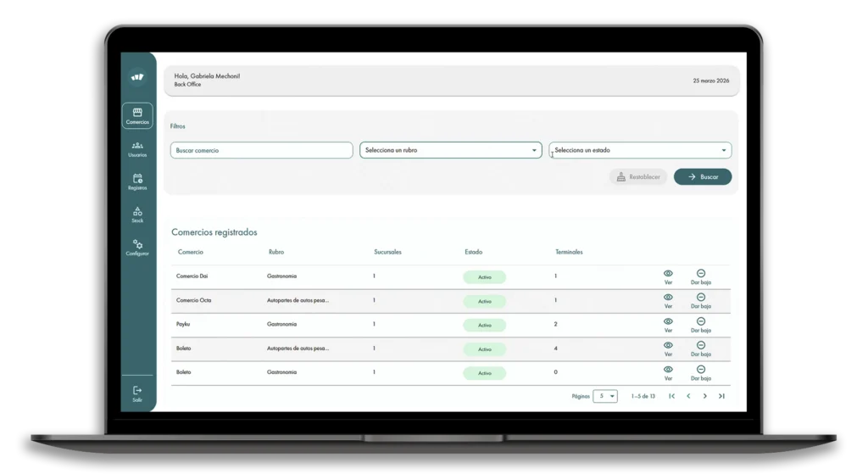This screenshot has height=474, width=868.
Task: Click the Buscar button
Action: pyautogui.click(x=703, y=176)
